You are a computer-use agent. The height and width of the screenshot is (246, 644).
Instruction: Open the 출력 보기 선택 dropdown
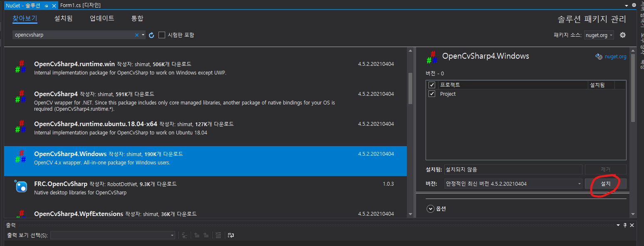(x=113, y=235)
